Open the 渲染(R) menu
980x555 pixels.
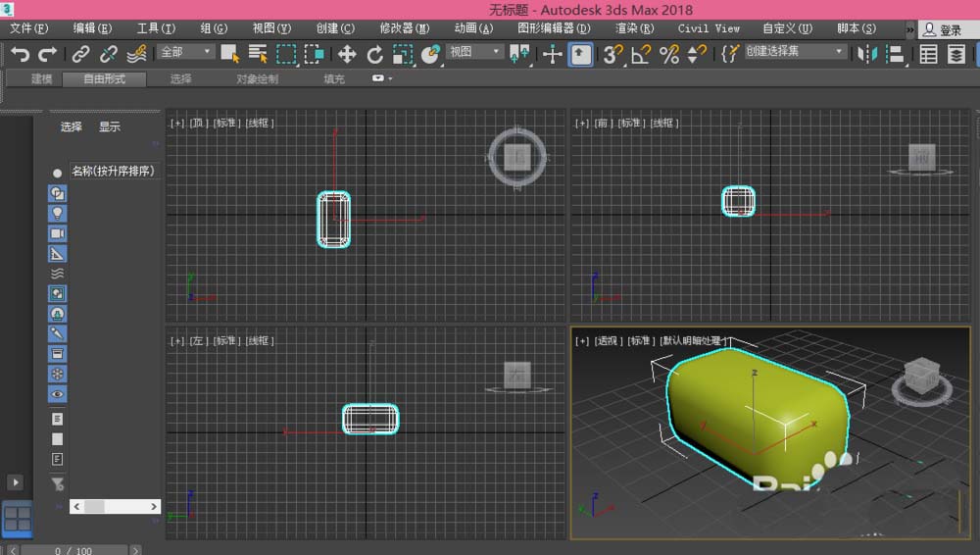point(634,28)
